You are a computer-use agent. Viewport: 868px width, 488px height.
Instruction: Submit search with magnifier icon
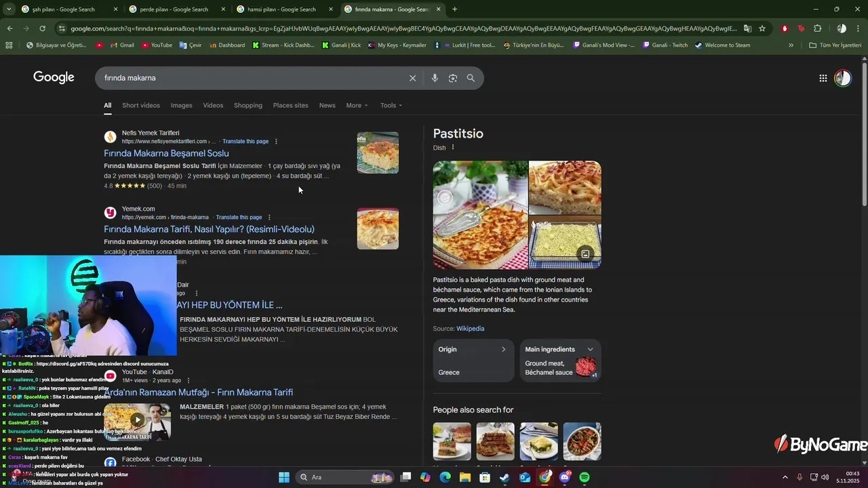click(471, 78)
